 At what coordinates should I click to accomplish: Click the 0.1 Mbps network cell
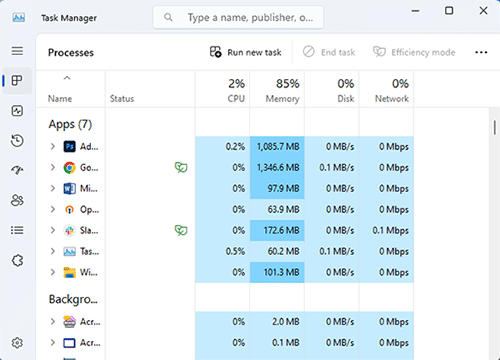coord(386,230)
